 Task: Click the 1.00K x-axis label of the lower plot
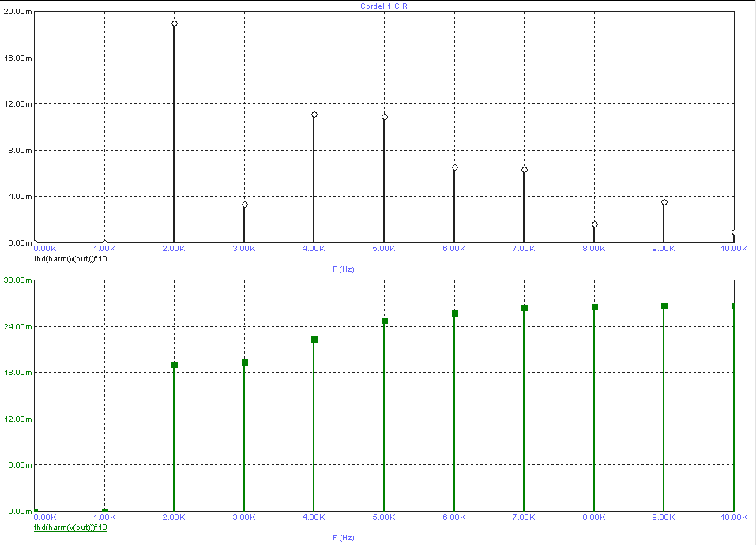pos(104,517)
